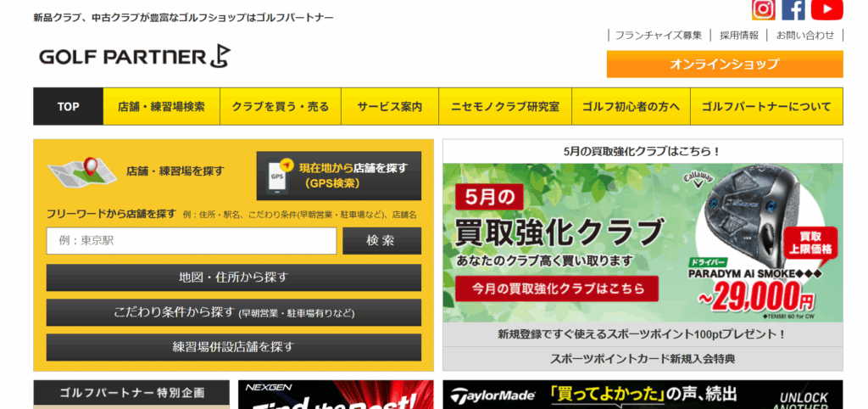Open 5月の買取強化クラブはこちら! heading link

643,151
